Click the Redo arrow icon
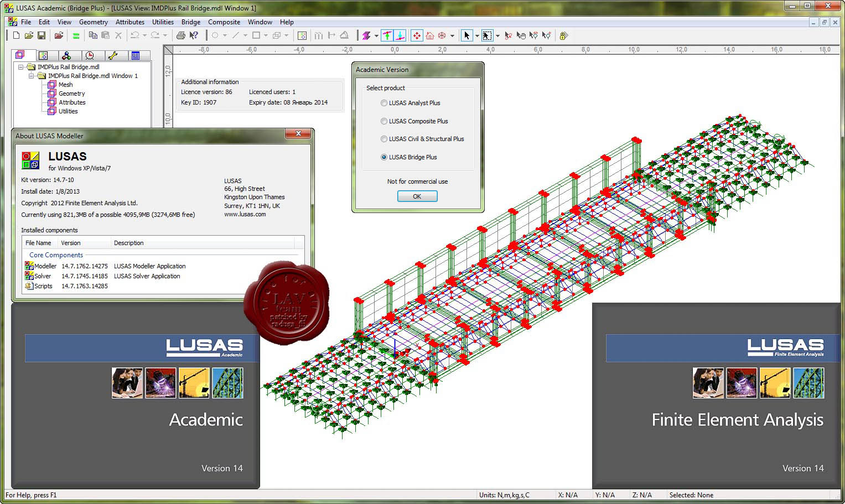 155,35
